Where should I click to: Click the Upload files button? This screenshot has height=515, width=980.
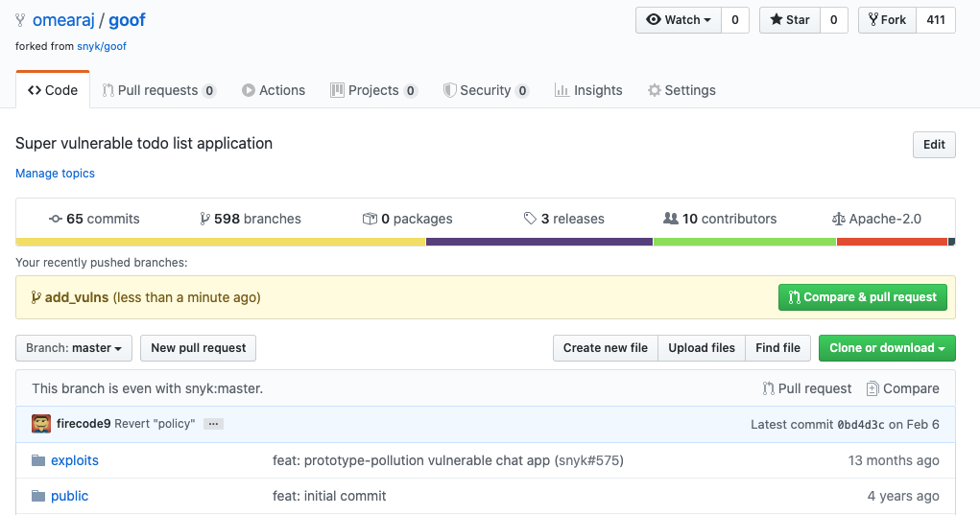(x=702, y=348)
